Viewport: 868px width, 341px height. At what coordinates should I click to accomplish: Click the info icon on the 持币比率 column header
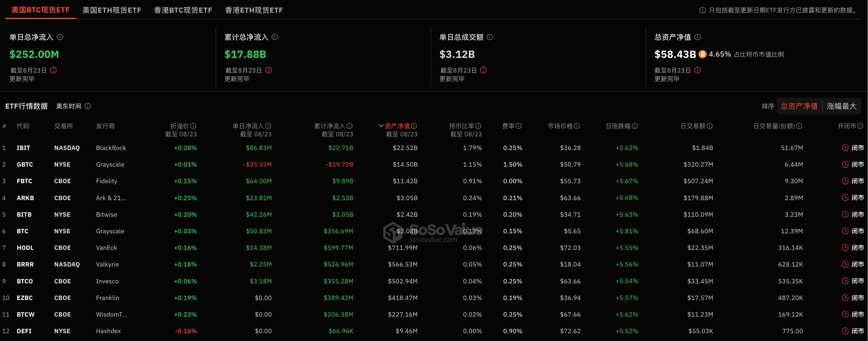(x=479, y=126)
